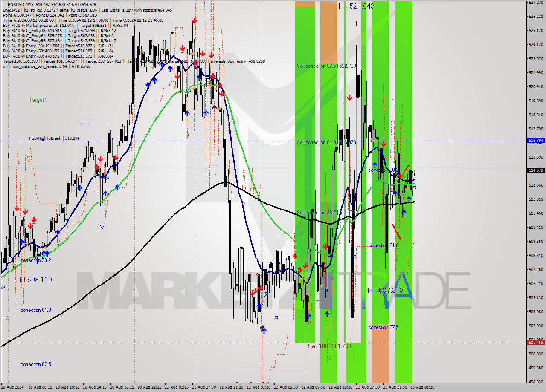Click the '12 Aug 13:30' time label
546x392 pixels.
(x=340, y=387)
